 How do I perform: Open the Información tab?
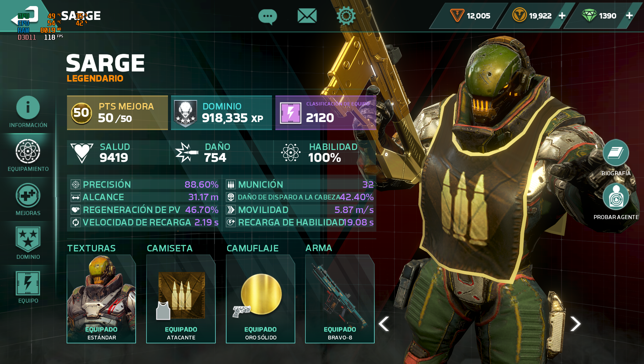(x=28, y=112)
